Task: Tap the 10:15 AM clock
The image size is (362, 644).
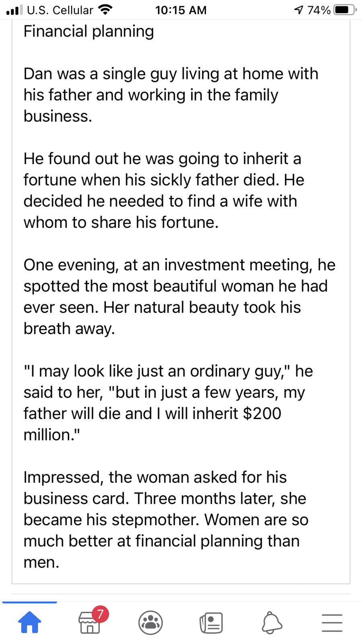Action: pos(181,10)
